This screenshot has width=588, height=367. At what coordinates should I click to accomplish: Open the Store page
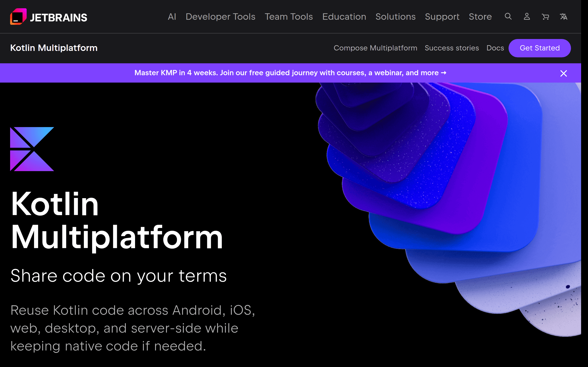tap(480, 17)
